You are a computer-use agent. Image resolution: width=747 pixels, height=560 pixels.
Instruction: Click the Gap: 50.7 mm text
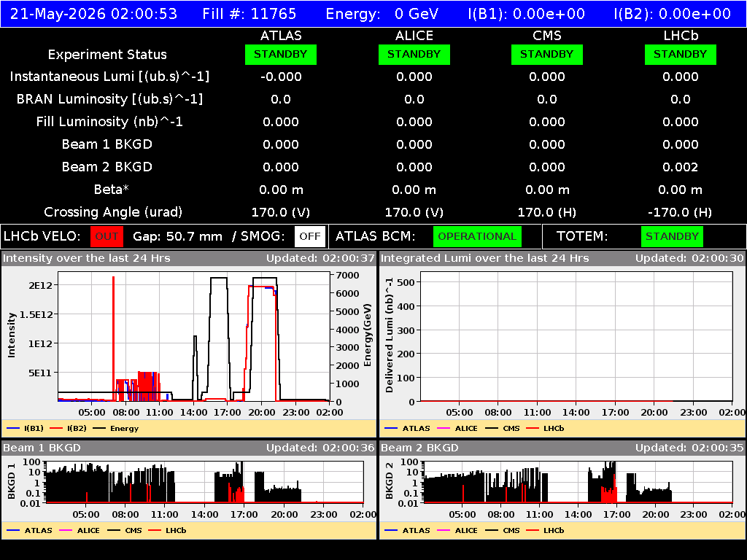[x=177, y=236]
